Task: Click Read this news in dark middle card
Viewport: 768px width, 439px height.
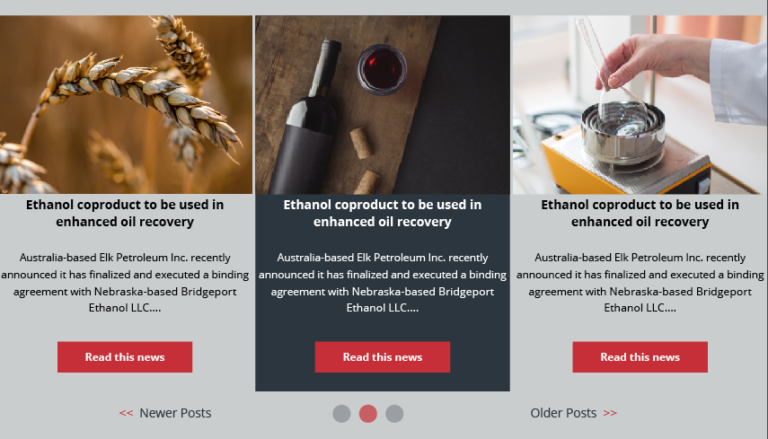Action: pyautogui.click(x=383, y=357)
